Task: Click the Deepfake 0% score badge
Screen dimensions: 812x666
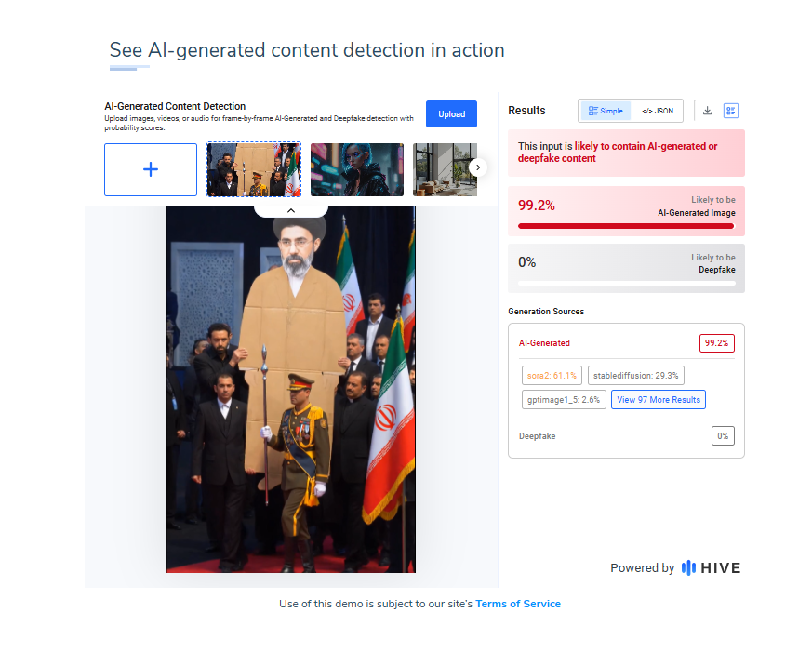Action: tap(723, 436)
